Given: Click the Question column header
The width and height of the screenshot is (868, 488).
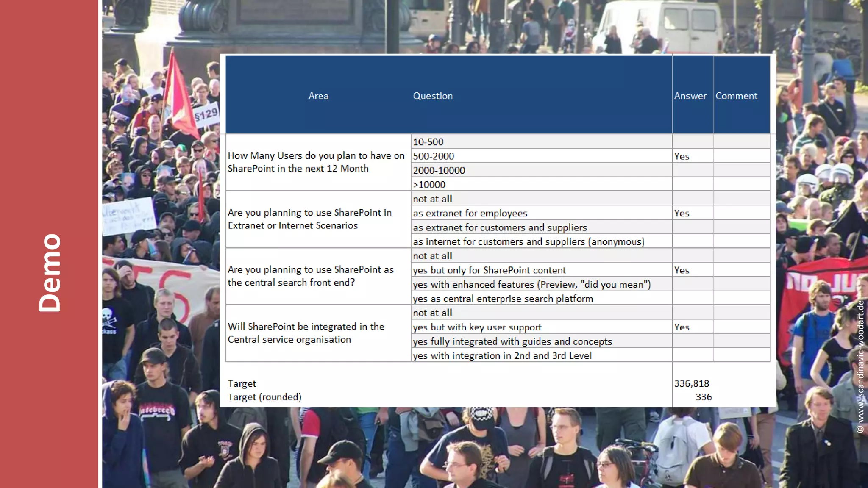Looking at the screenshot, I should [x=433, y=96].
